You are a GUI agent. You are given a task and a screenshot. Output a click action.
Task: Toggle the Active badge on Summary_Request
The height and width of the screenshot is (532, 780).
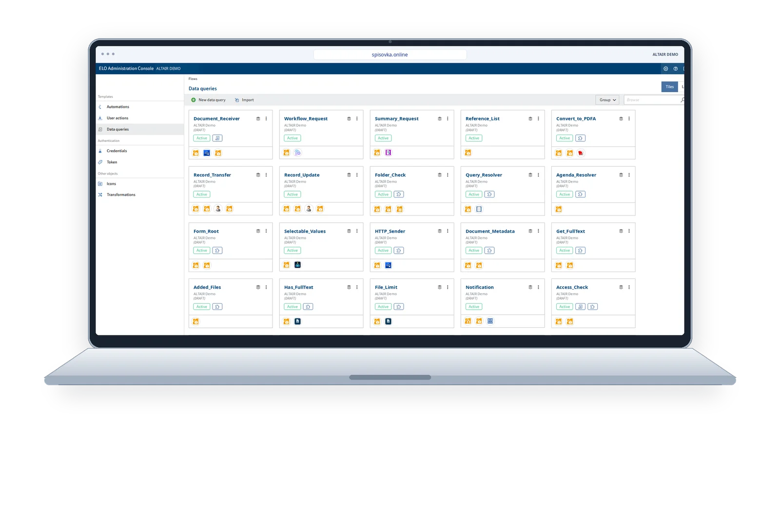point(383,138)
